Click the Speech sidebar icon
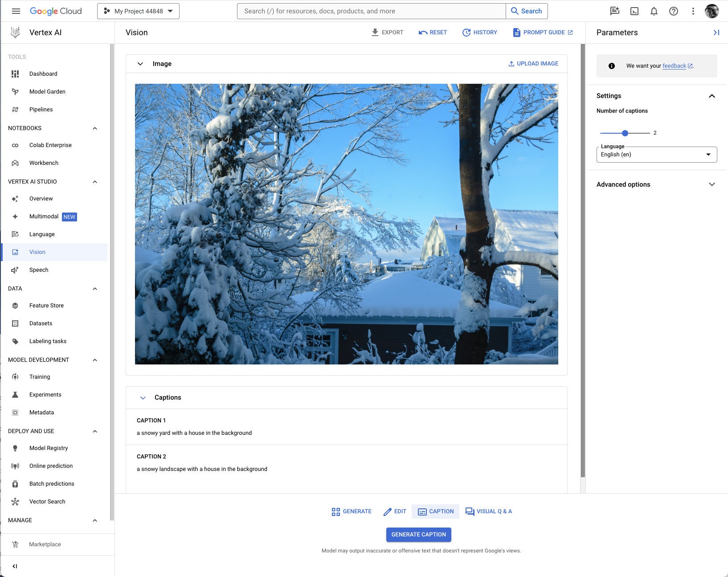 tap(15, 270)
